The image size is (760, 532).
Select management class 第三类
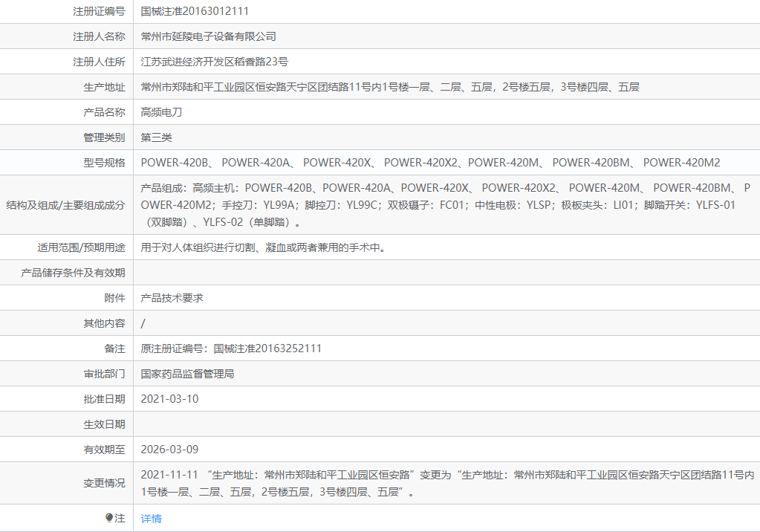tap(156, 137)
